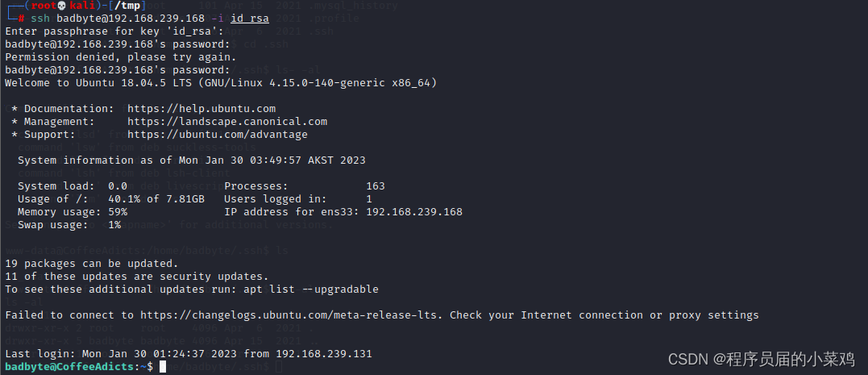Open the ubuntu.com/advantage support link
Image resolution: width=868 pixels, height=375 pixels.
pos(218,135)
